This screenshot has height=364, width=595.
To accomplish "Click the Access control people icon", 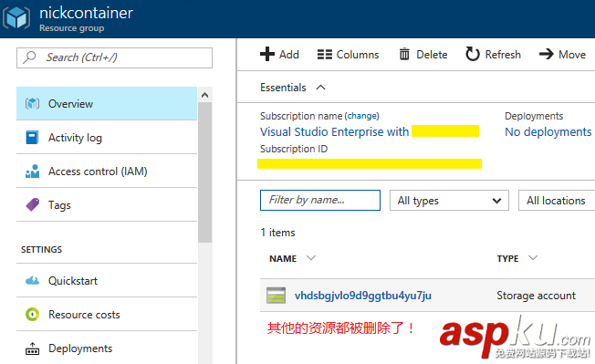I will click(32, 171).
